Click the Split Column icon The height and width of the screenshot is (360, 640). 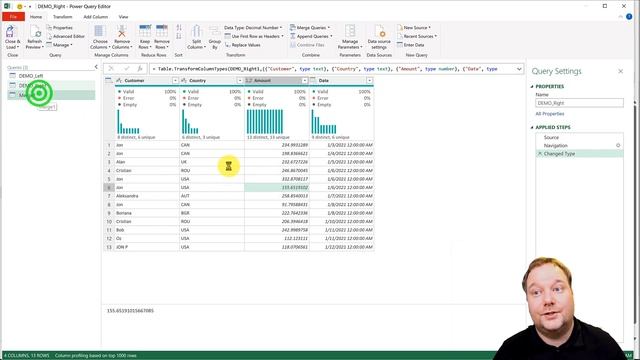pyautogui.click(x=196, y=31)
